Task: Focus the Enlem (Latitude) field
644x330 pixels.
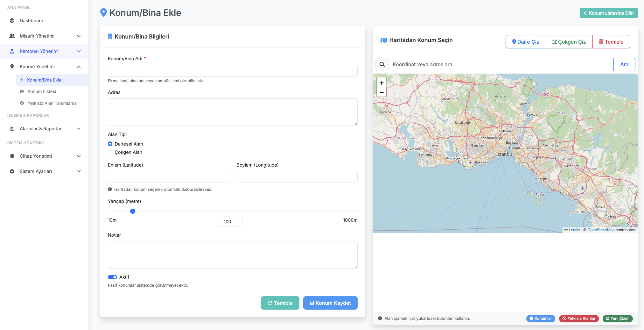Action: click(168, 177)
